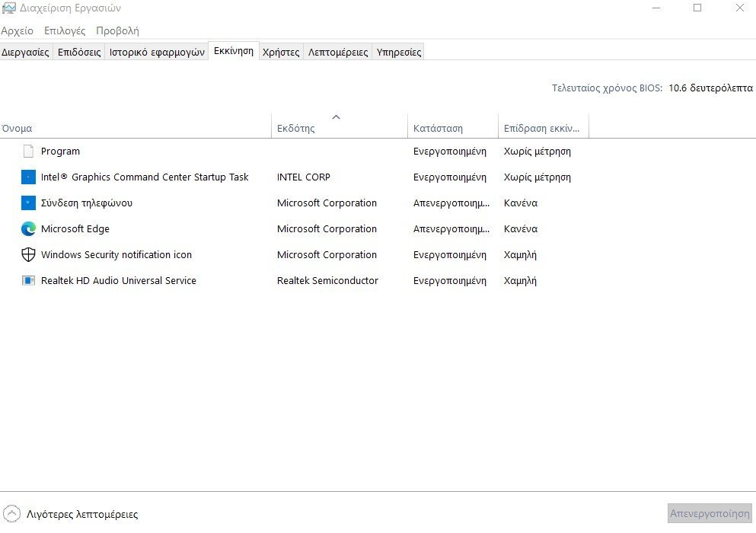Sort by Όνομα column header
This screenshot has height=533, width=756.
(x=136, y=126)
